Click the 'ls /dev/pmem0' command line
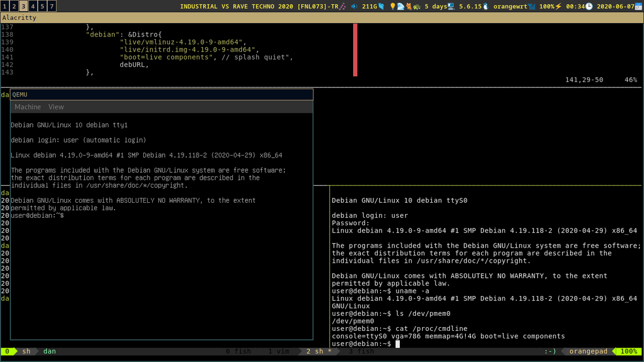The image size is (644, 362). 391,313
